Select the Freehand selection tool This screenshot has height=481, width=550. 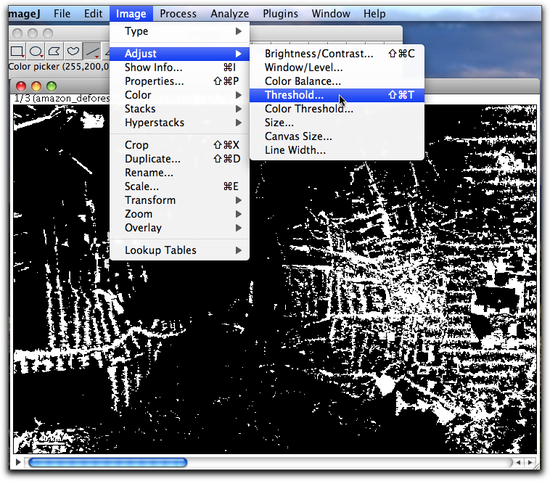pos(73,52)
